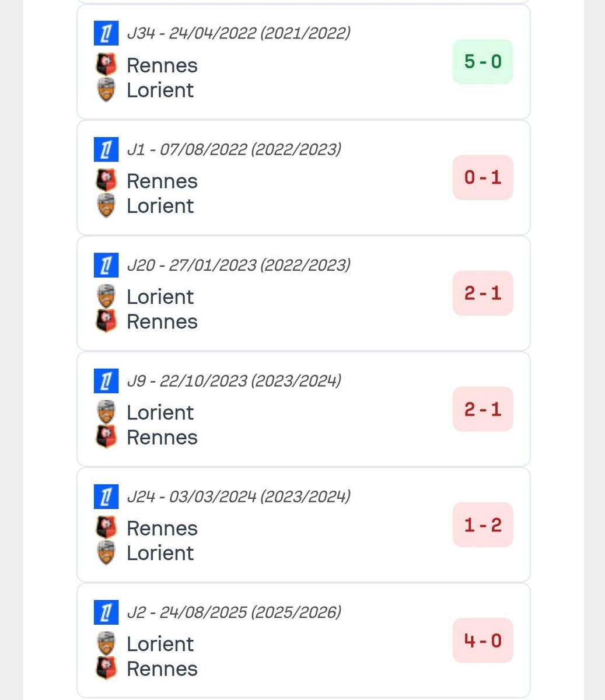The height and width of the screenshot is (700, 605).
Task: Click Ligue 1 logo for J34 24/04/2022 match
Action: [x=106, y=33]
